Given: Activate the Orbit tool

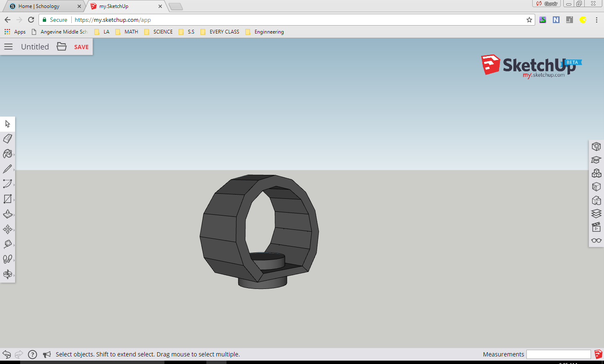Looking at the screenshot, I should [x=8, y=274].
